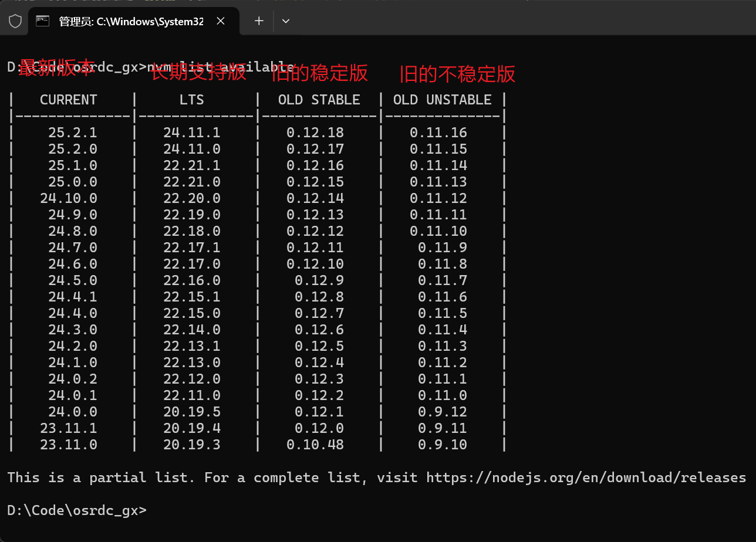Viewport: 756px width, 542px height.
Task: Click the OLD UNSTABLE column header
Action: pos(443,99)
